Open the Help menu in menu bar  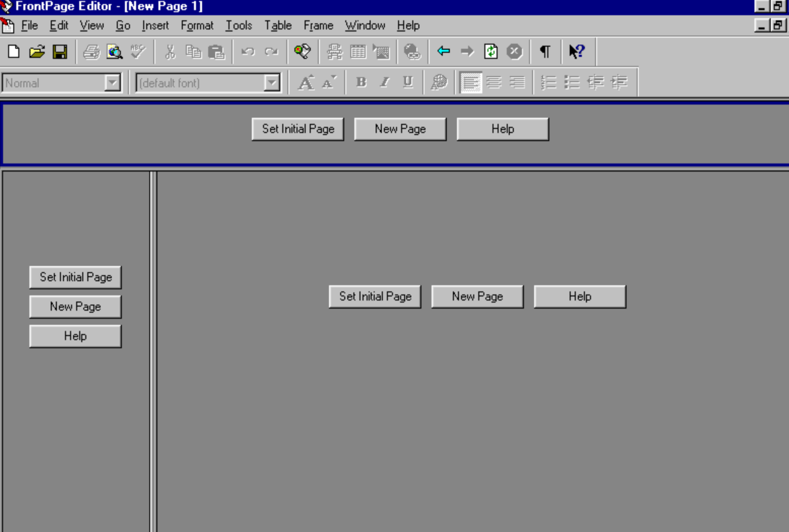(x=408, y=25)
